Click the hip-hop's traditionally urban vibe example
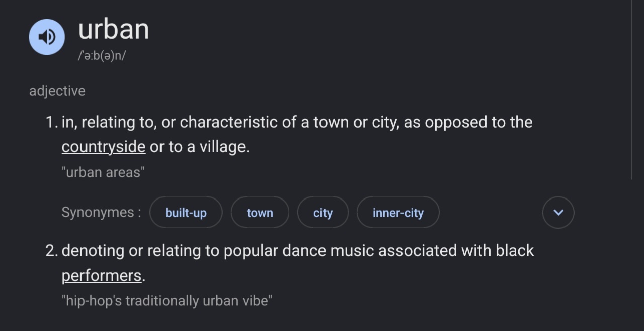 [x=167, y=301]
